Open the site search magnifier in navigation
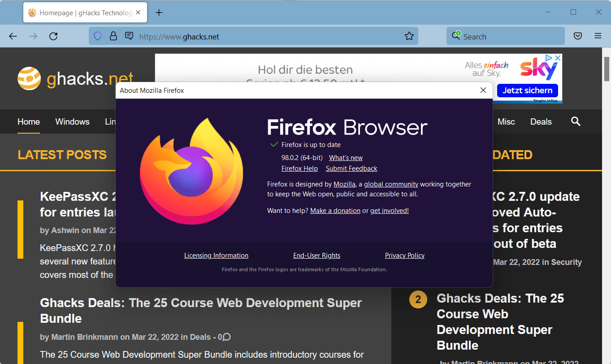611x364 pixels. click(x=576, y=121)
